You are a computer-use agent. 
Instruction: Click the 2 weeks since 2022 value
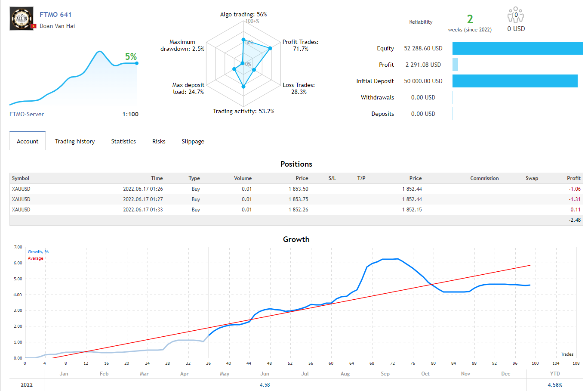470,23
